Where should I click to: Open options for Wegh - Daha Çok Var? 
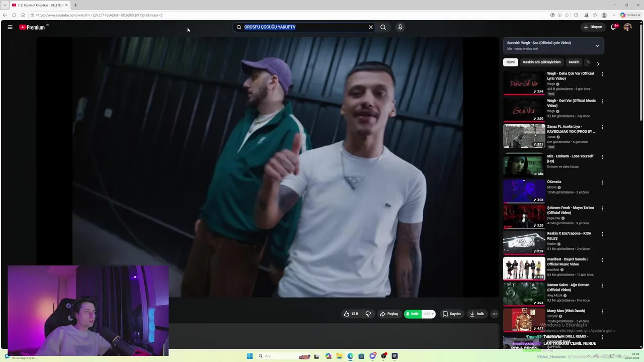click(x=602, y=74)
